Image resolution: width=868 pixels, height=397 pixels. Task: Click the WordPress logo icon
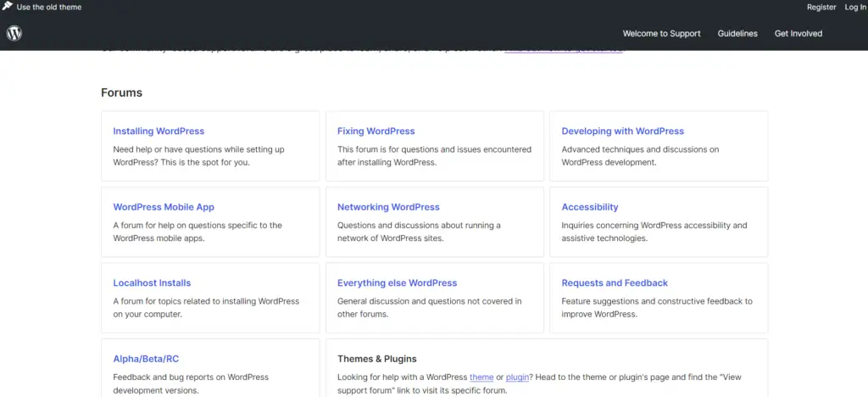[14, 33]
